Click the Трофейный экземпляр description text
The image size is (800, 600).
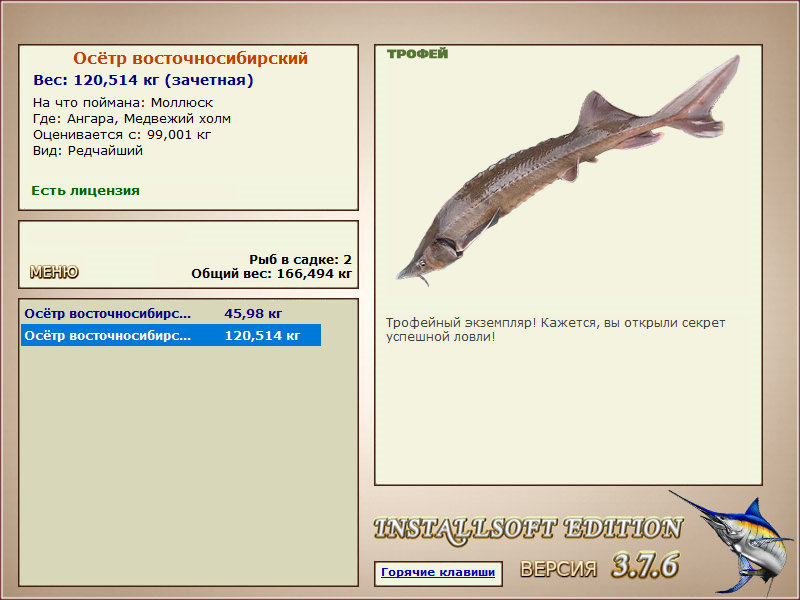[x=555, y=330]
